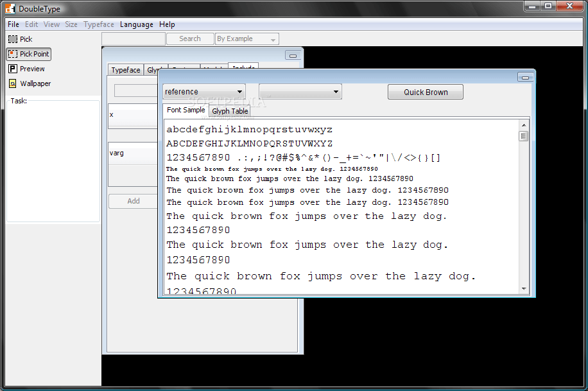Open the Typeface menu
Screen dimensions: 588x391
tap(99, 24)
